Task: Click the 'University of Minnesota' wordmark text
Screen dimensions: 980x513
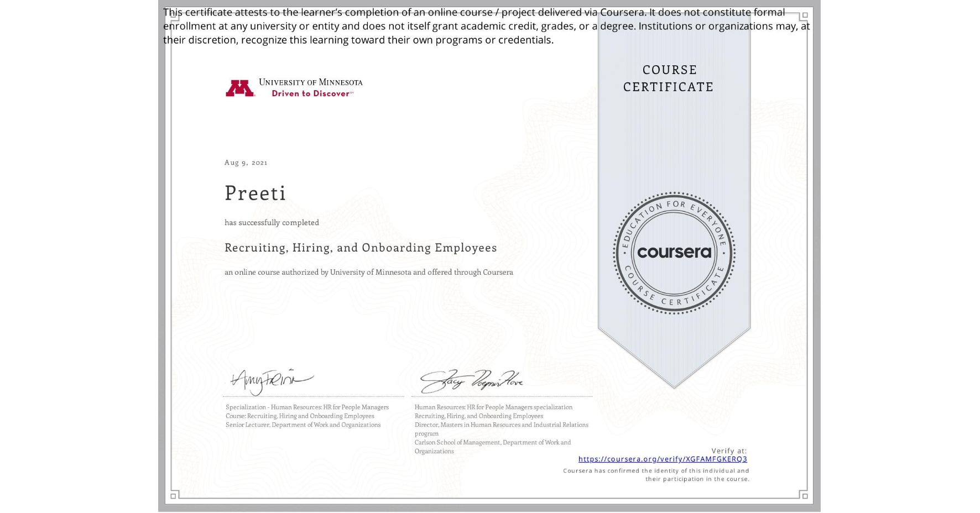Action: (311, 82)
